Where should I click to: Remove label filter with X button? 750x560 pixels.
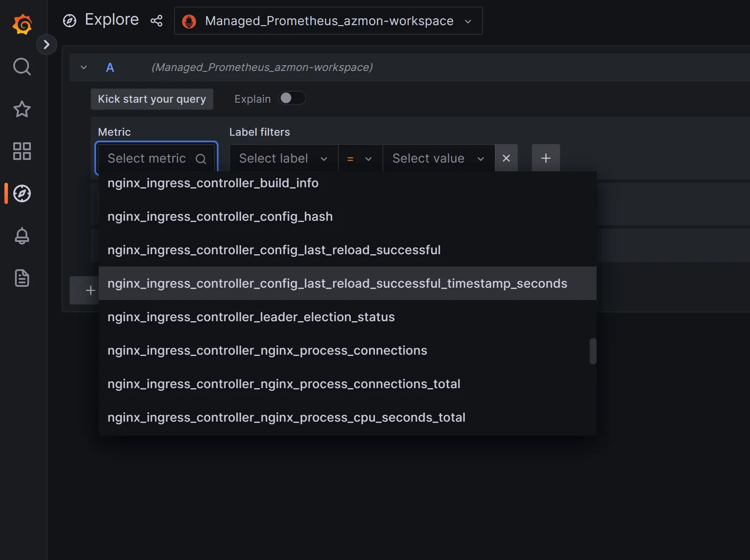click(506, 158)
